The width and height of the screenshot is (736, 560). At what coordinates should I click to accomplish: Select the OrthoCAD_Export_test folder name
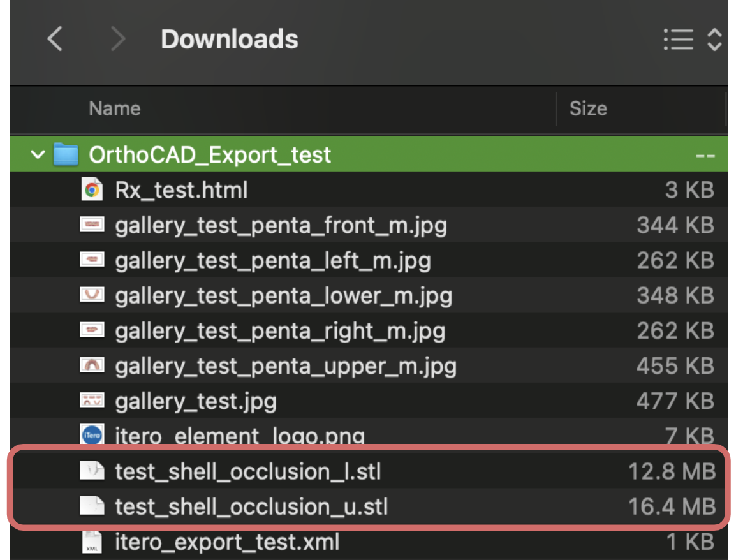(x=210, y=155)
